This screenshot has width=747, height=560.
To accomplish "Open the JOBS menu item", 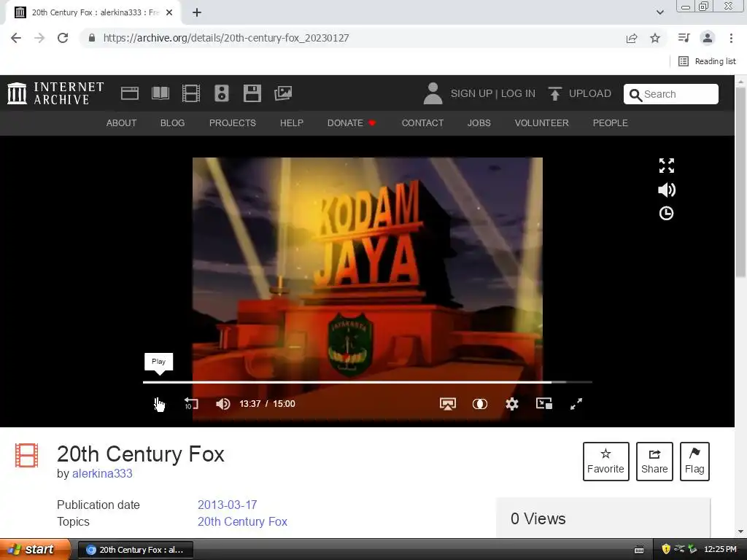I will tap(479, 122).
